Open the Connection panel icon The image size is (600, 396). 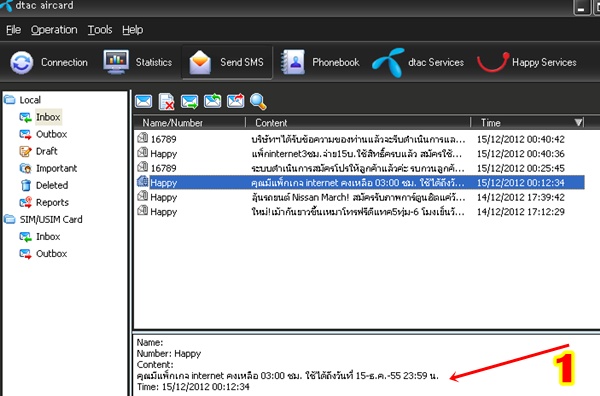(x=22, y=62)
